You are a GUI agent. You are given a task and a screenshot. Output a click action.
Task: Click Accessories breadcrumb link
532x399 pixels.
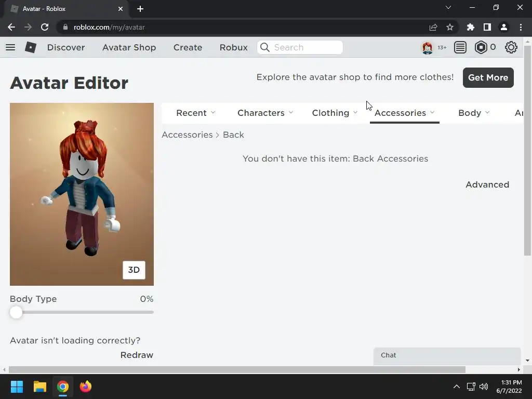pyautogui.click(x=187, y=135)
